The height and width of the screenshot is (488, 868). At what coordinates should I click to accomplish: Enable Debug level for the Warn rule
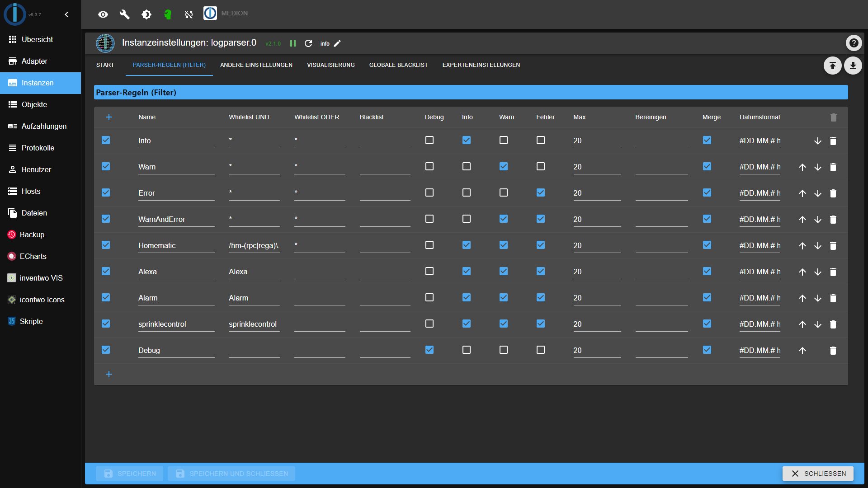[429, 166]
